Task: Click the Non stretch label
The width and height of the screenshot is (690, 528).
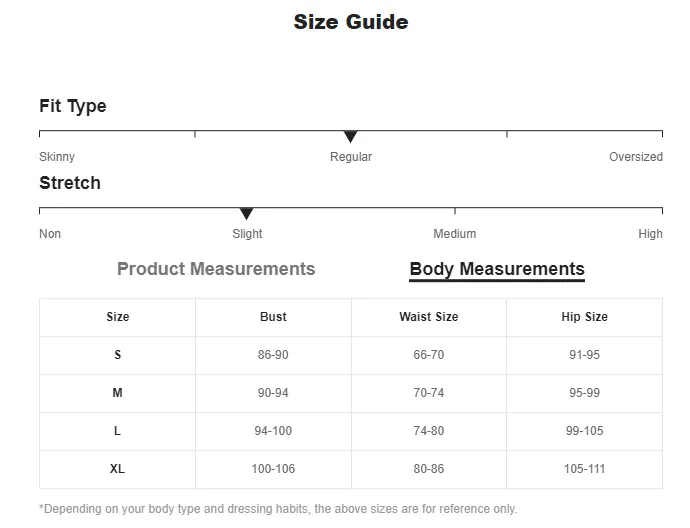Action: (x=50, y=234)
